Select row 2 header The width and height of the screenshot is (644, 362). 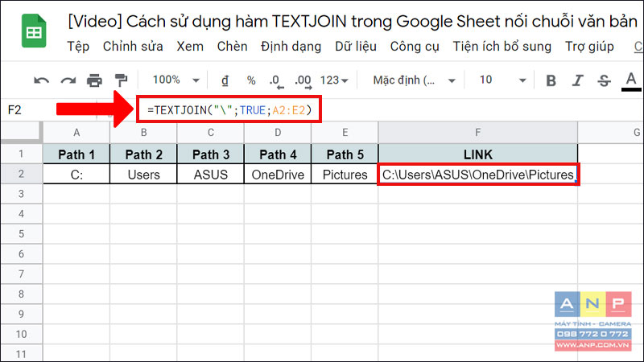(21, 174)
